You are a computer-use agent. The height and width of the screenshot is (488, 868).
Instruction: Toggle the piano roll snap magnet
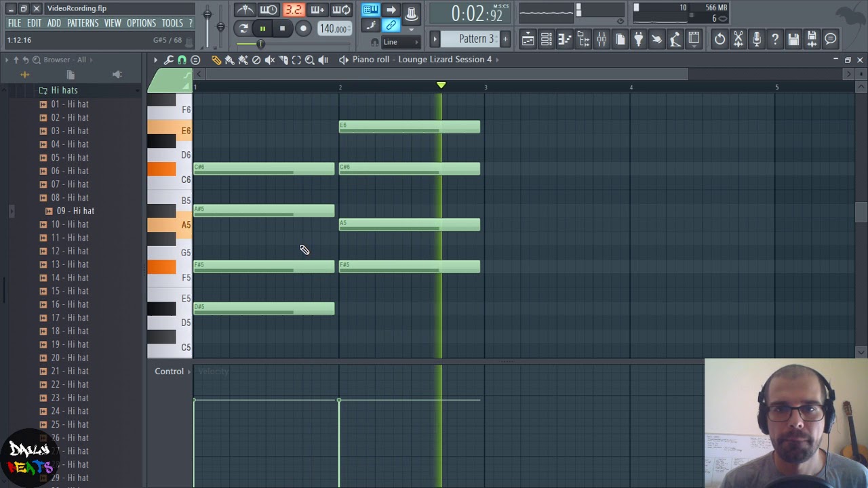click(182, 60)
